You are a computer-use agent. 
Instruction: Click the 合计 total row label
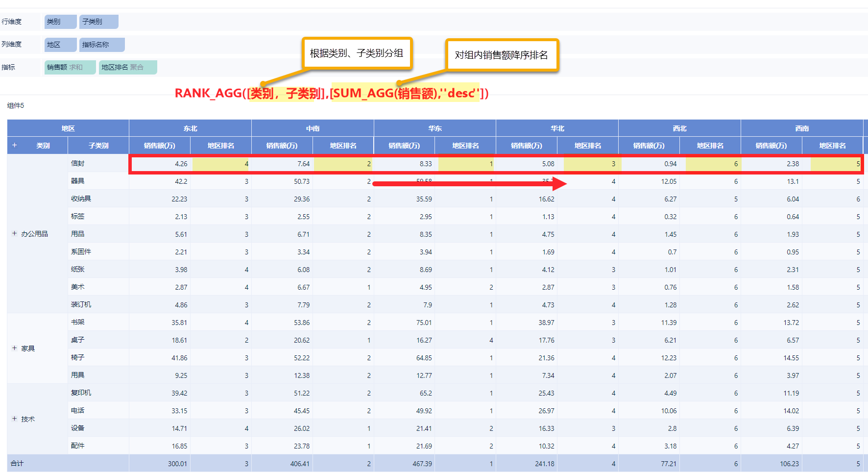coord(17,463)
